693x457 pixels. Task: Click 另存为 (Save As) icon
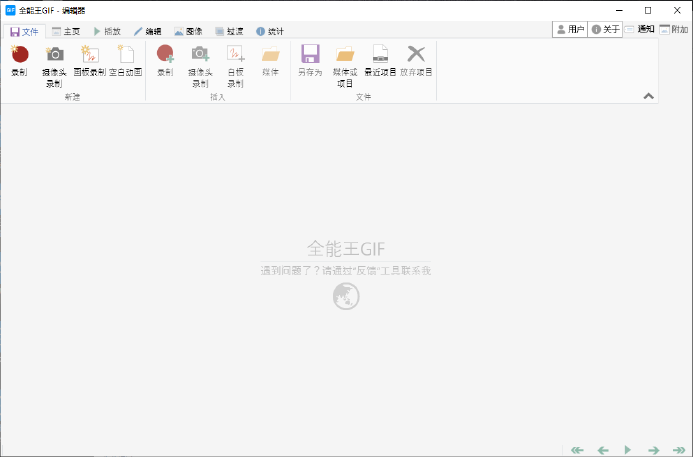point(310,59)
